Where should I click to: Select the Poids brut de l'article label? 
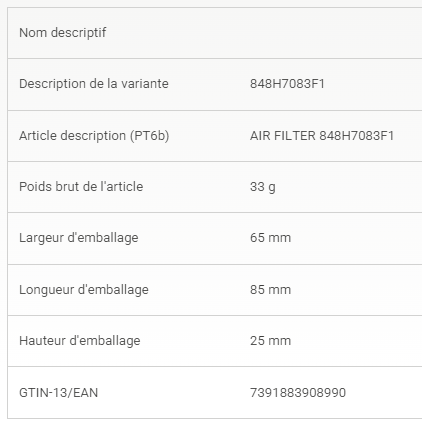(x=81, y=187)
